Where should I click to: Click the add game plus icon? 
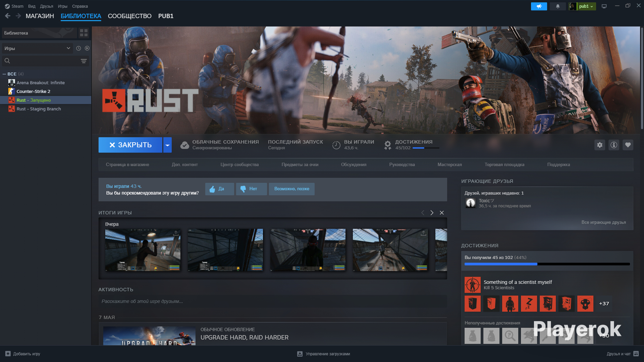coord(8,354)
